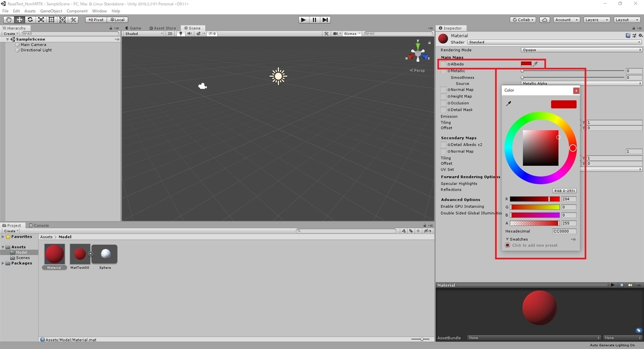Open the Shader Standard dropdown
The image size is (644, 349).
click(554, 42)
